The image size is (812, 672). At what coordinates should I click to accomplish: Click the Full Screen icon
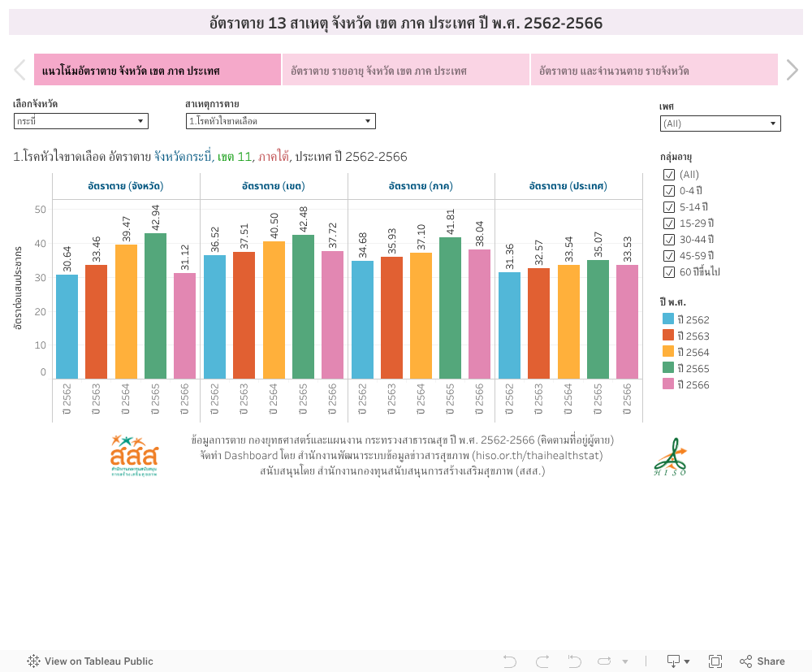click(x=715, y=661)
